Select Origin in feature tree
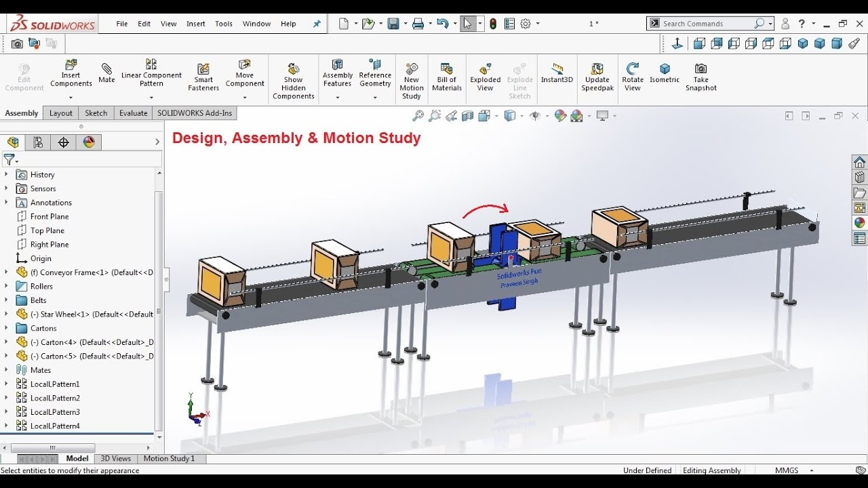 click(x=41, y=258)
